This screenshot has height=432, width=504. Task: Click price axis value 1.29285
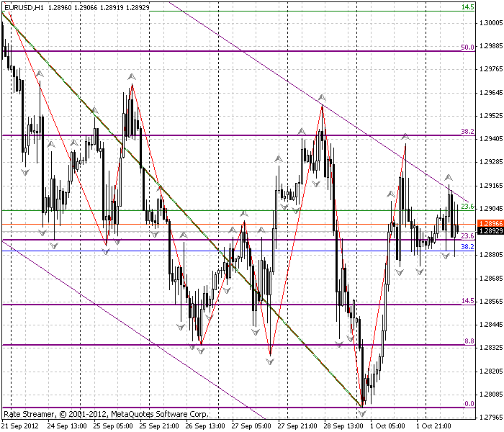(491, 162)
